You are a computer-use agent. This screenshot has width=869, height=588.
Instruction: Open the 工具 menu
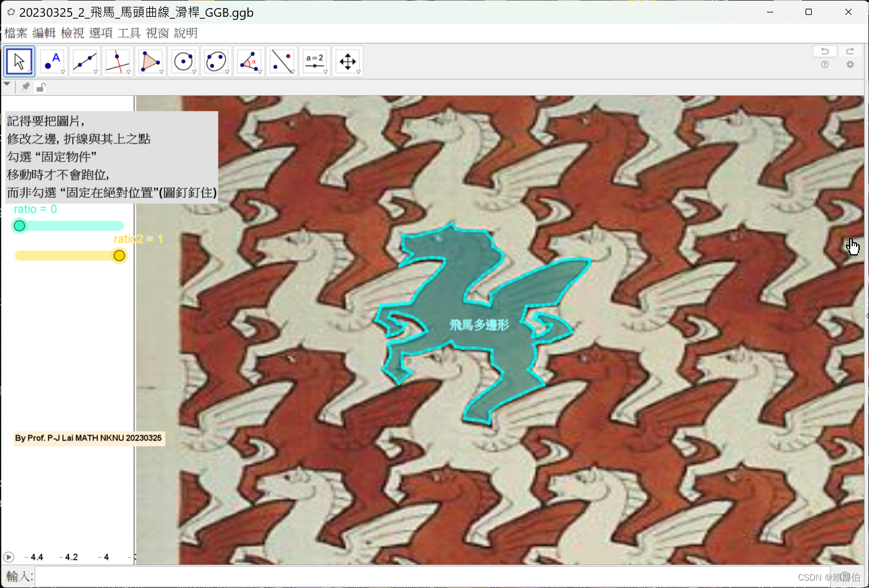[129, 33]
